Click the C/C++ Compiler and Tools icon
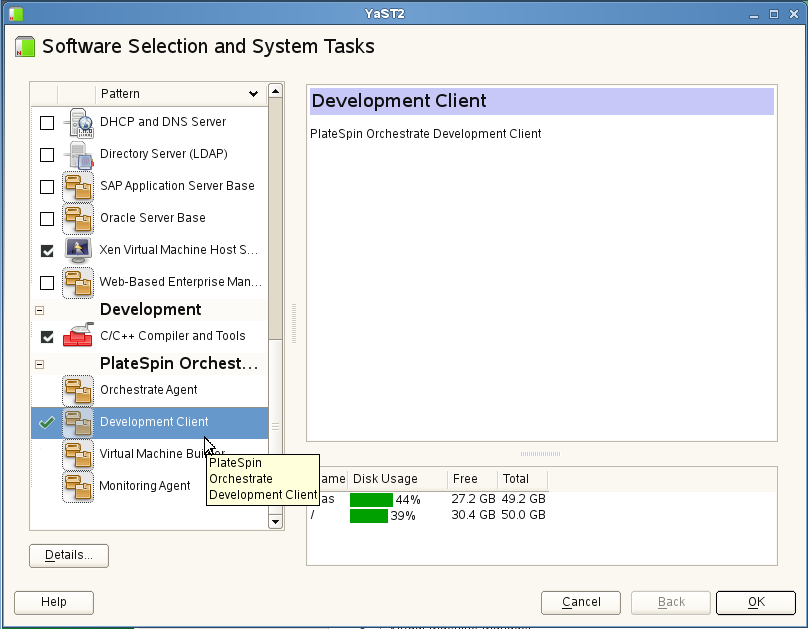This screenshot has width=808, height=629. 78,337
